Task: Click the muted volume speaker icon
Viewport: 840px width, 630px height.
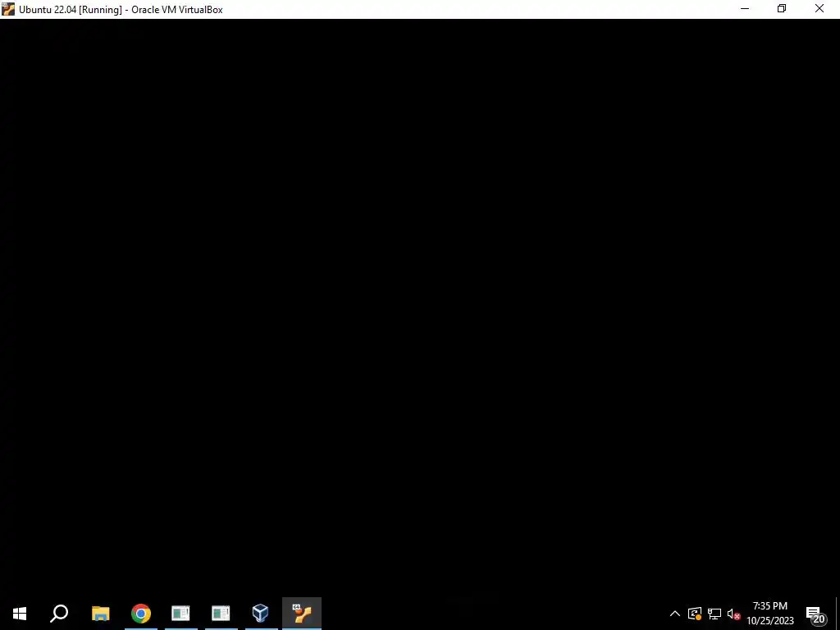Action: point(733,614)
